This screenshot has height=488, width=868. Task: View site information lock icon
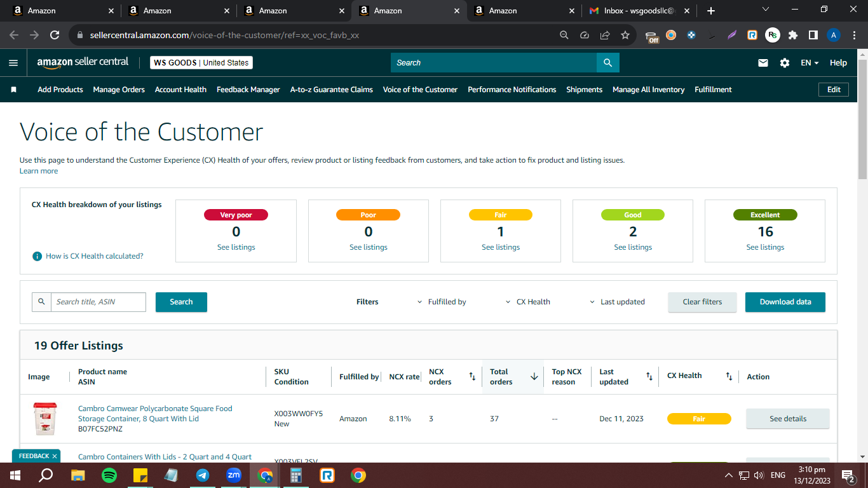[80, 36]
